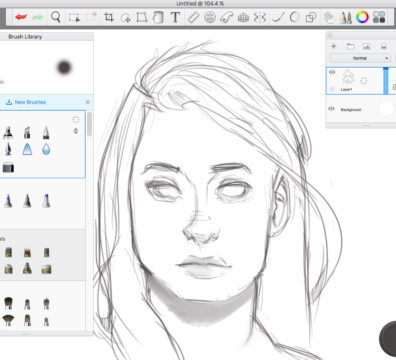Click the four-squares UI layout icon

coord(379,17)
